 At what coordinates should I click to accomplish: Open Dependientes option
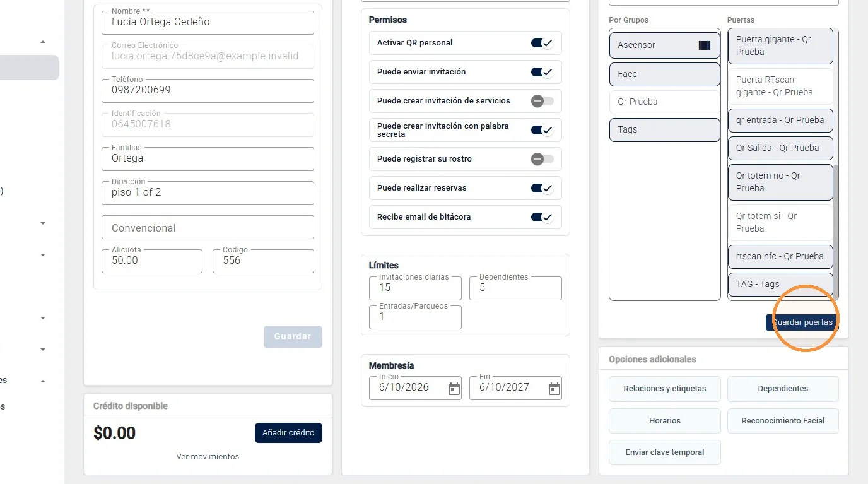[783, 389]
